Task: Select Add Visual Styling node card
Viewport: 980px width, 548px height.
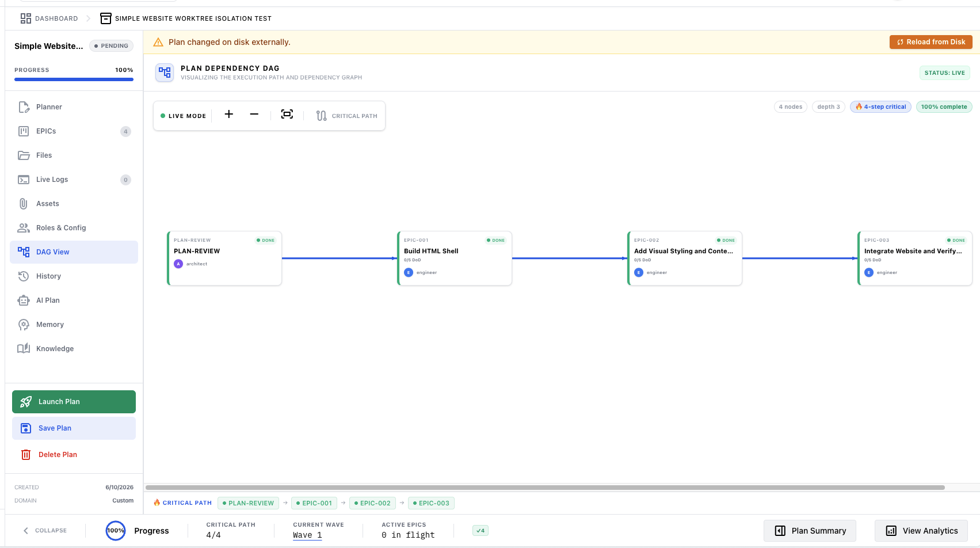Action: tap(685, 258)
